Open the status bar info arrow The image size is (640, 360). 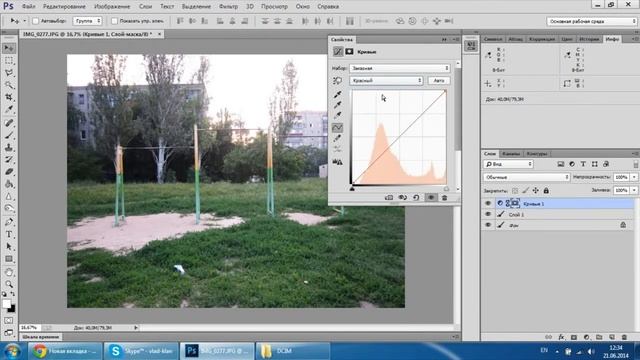[x=136, y=327]
